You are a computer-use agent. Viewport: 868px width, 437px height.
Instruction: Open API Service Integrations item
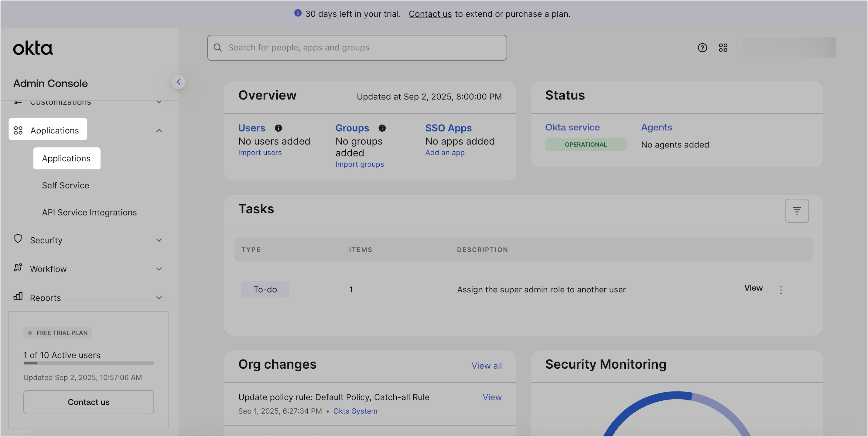[89, 212]
